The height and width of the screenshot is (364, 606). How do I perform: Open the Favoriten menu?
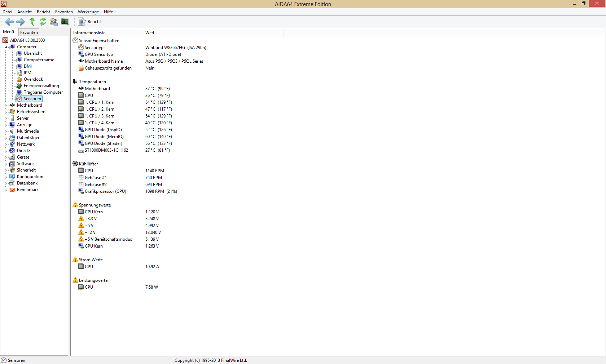[64, 12]
